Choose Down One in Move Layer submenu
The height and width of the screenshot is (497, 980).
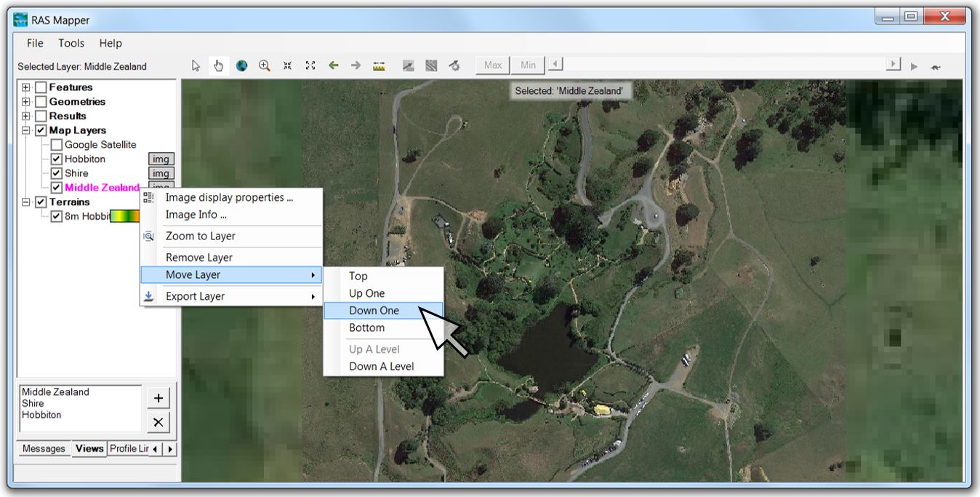383,310
